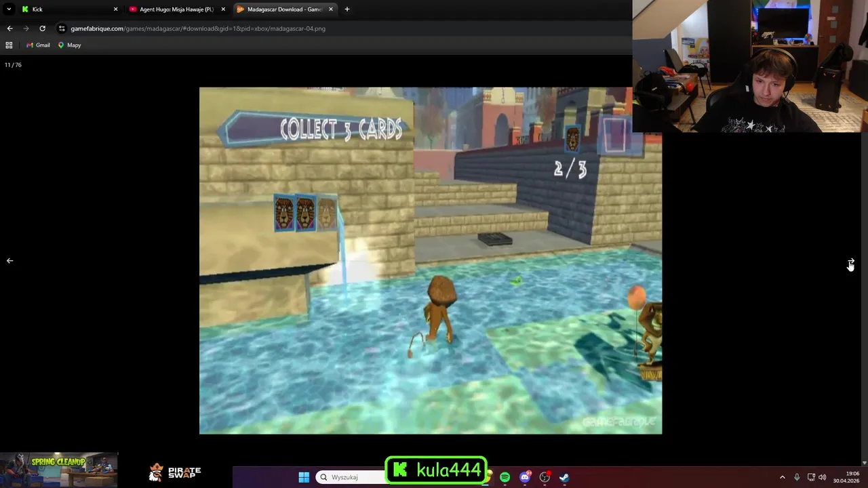
Task: Switch to the Kick browser tab
Action: click(68, 9)
